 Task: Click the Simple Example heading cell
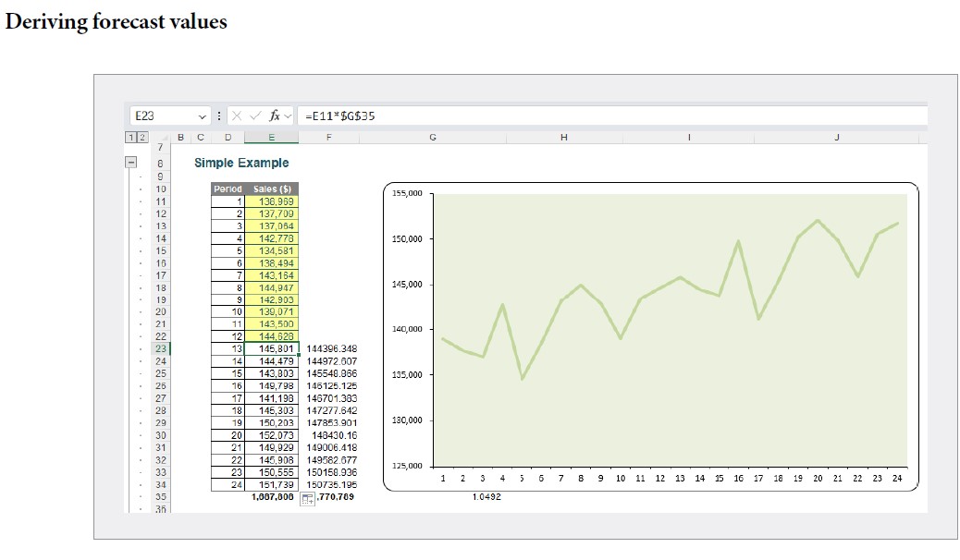[241, 163]
